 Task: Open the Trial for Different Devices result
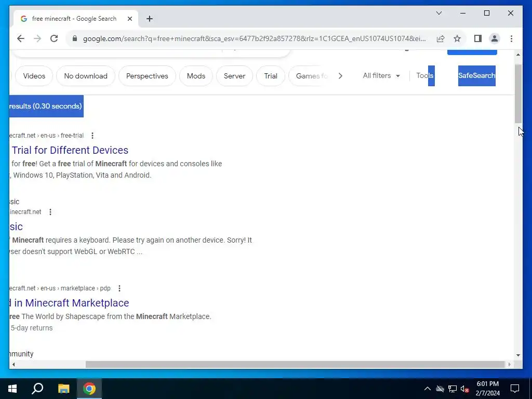[x=70, y=150]
